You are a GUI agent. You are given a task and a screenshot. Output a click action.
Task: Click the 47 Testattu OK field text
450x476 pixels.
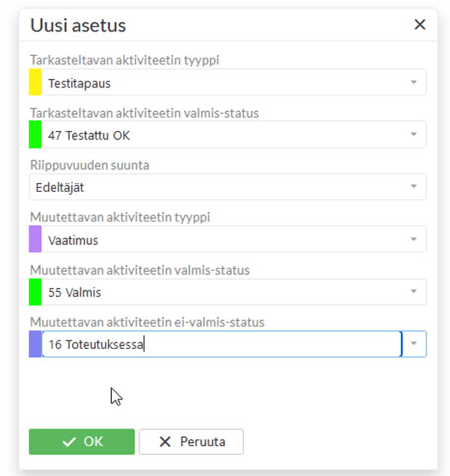(x=89, y=136)
